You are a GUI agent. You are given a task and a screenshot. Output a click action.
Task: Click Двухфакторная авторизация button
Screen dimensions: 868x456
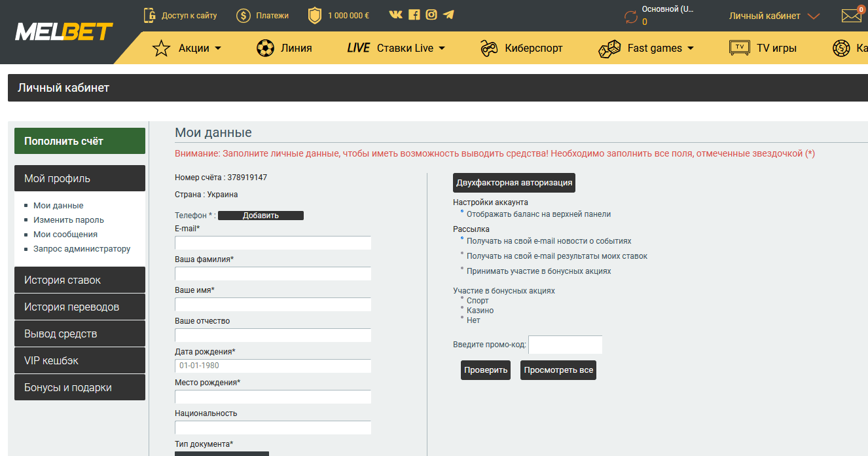(514, 183)
